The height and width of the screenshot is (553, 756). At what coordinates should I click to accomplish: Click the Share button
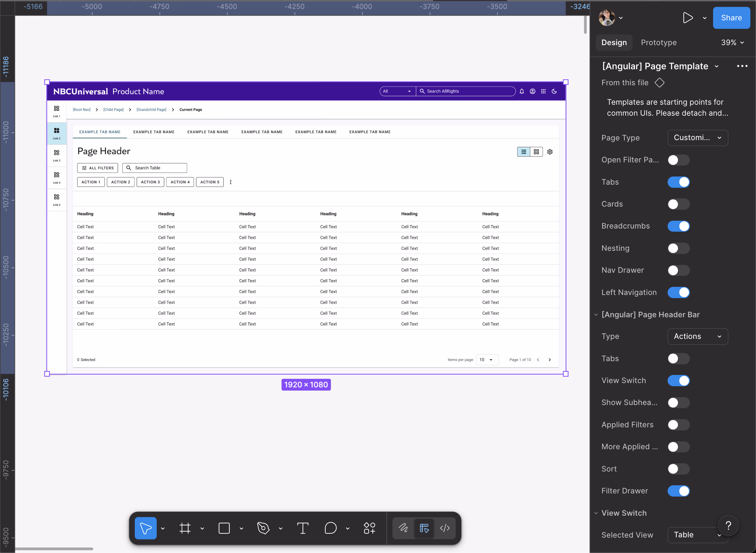731,18
